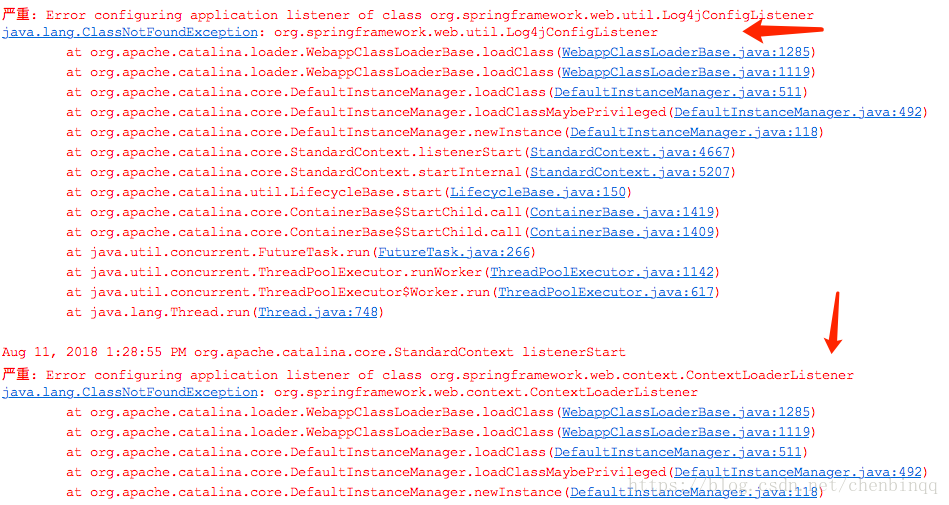Open the ThreadPoolExecutor.java:1142 link
The height and width of the screenshot is (505, 949).
(602, 272)
